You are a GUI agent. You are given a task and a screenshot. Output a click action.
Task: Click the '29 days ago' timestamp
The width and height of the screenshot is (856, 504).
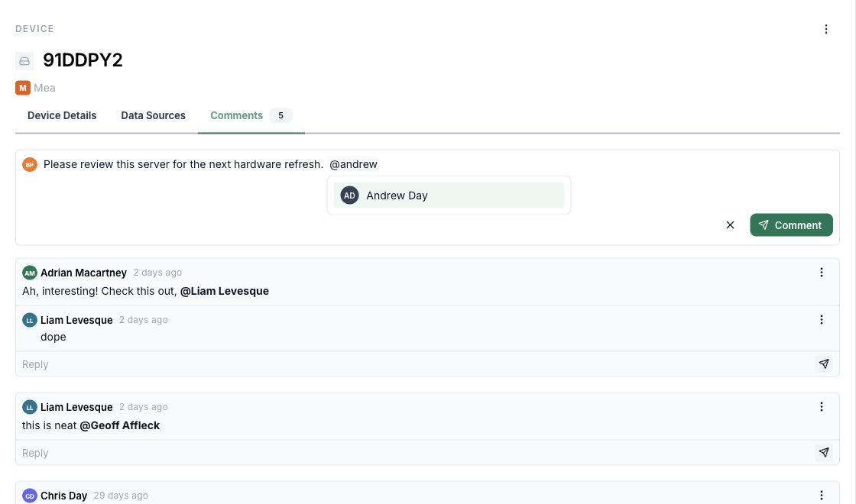[x=121, y=496]
